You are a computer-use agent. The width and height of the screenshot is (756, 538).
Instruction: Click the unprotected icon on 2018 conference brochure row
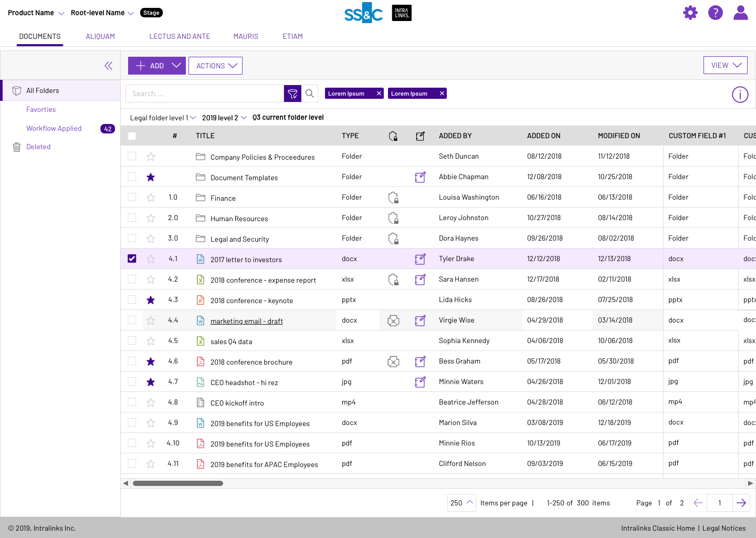[x=393, y=361]
